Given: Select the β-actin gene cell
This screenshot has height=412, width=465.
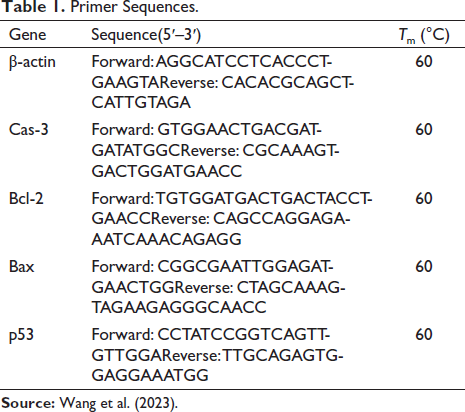Looking at the screenshot, I should [32, 62].
